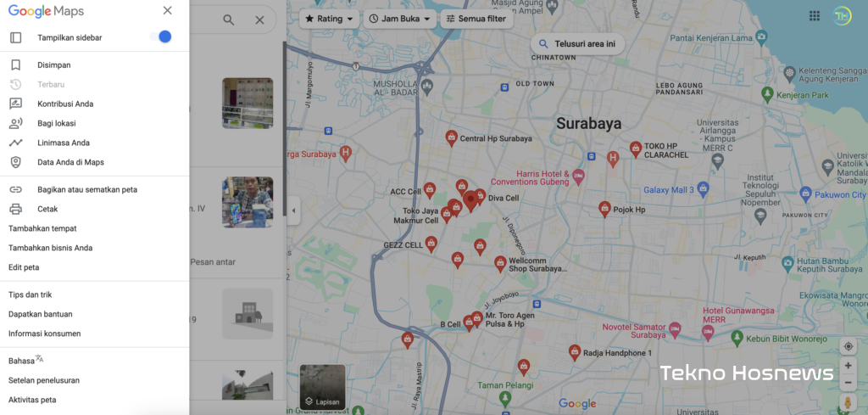Open the Semua filter options
The width and height of the screenshot is (868, 415).
pos(476,19)
